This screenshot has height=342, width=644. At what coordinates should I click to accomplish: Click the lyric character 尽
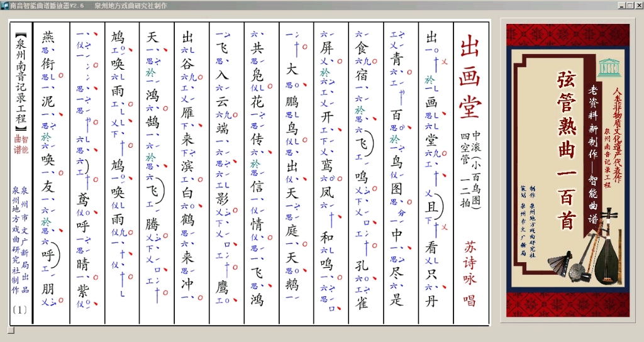[x=397, y=272]
